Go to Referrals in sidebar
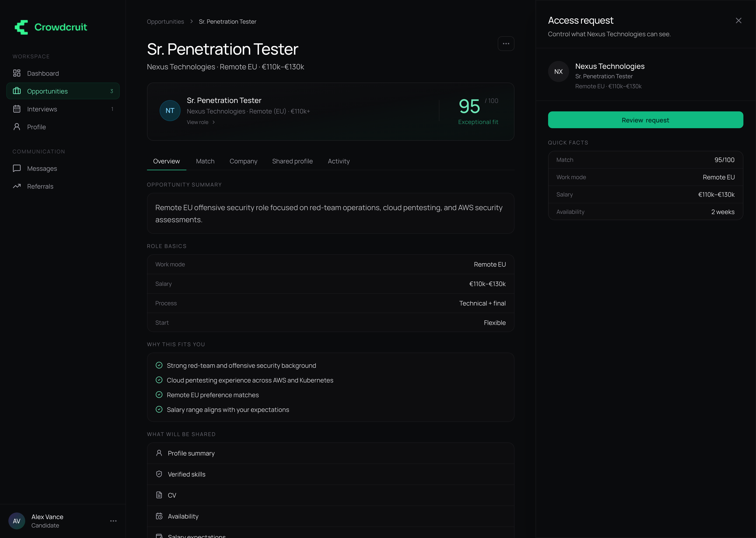The image size is (756, 538). tap(63, 186)
